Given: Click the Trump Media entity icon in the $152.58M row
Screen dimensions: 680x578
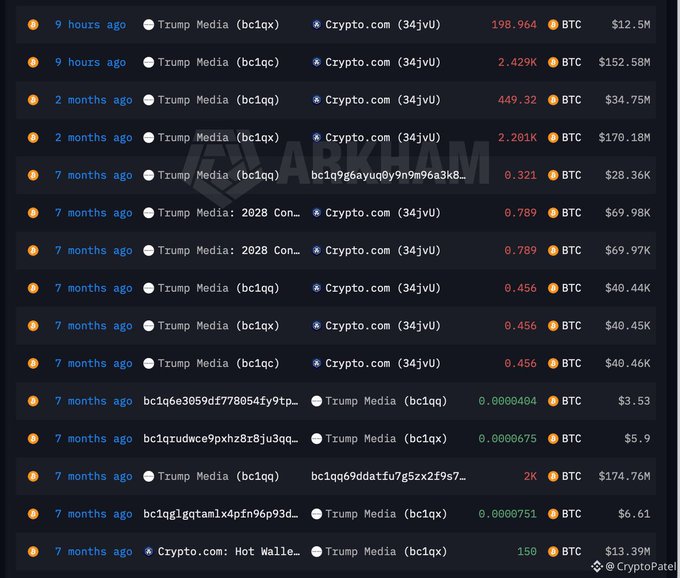Looking at the screenshot, I should 149,62.
